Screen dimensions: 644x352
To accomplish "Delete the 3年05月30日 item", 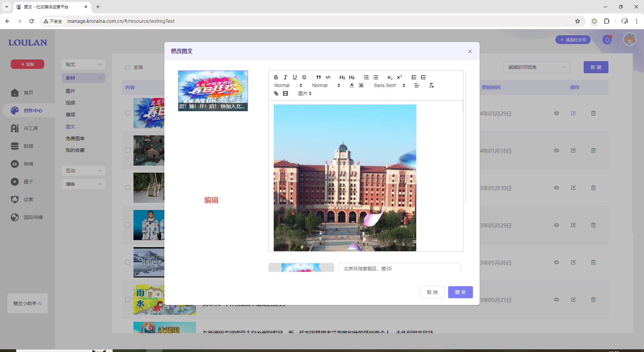I will [593, 188].
